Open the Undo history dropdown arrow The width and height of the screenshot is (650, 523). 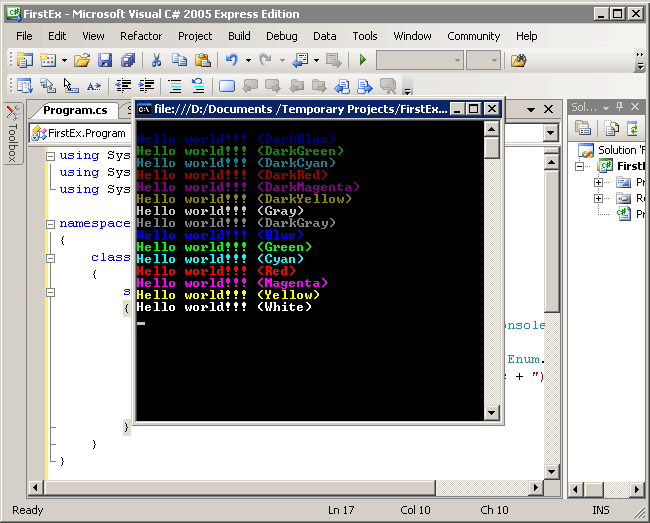[x=248, y=61]
